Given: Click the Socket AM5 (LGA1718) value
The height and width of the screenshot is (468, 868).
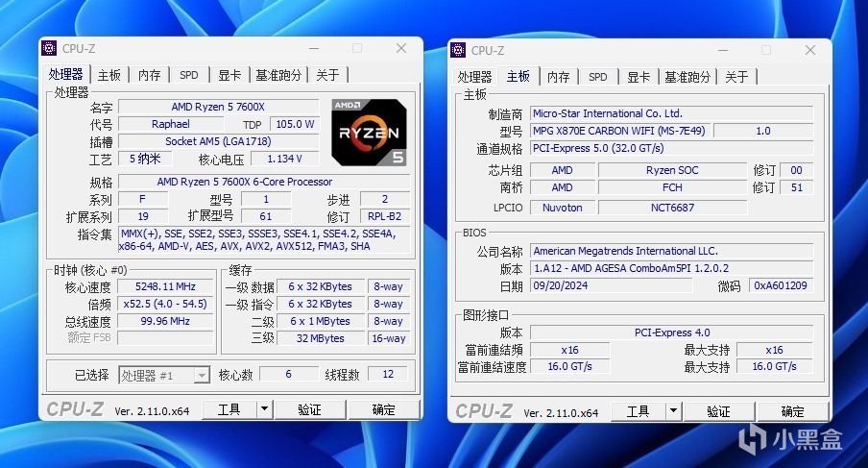Looking at the screenshot, I should [x=218, y=141].
